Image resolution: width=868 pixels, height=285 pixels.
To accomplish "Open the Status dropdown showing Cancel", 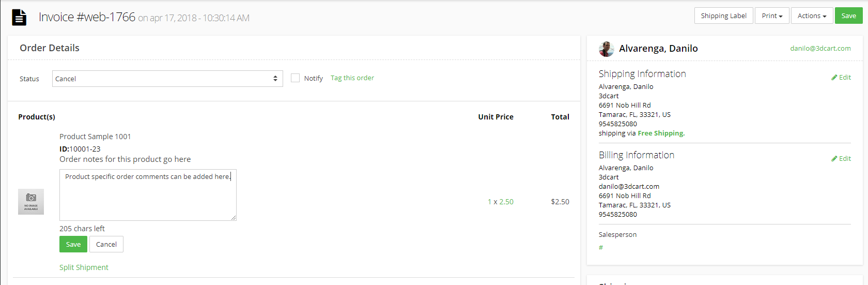I will (167, 79).
